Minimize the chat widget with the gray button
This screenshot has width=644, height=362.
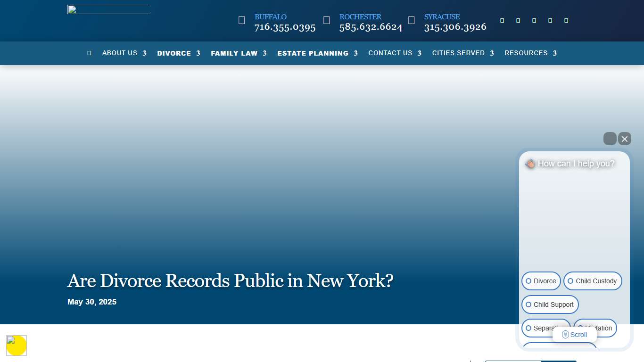tap(610, 139)
